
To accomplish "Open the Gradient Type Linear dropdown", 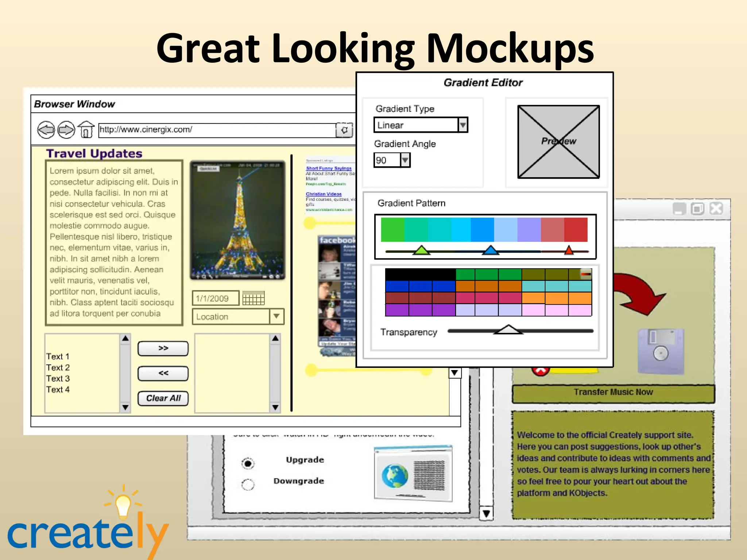I will coord(463,125).
